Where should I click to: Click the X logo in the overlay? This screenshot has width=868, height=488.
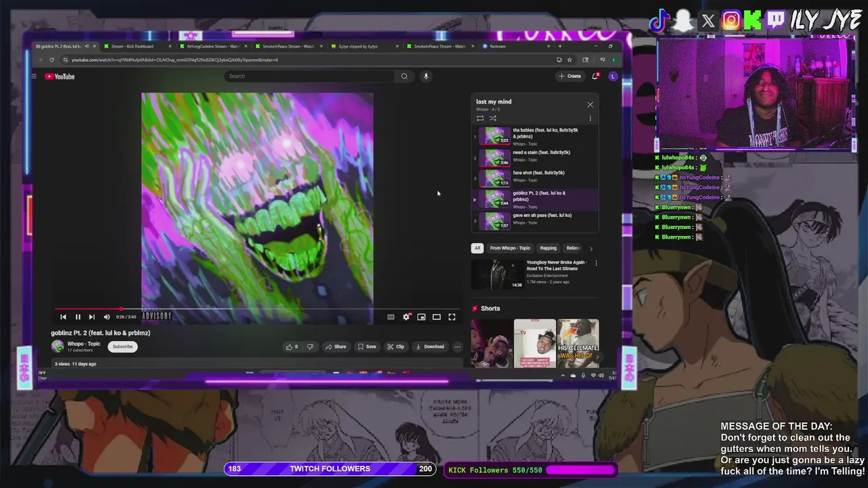[708, 21]
